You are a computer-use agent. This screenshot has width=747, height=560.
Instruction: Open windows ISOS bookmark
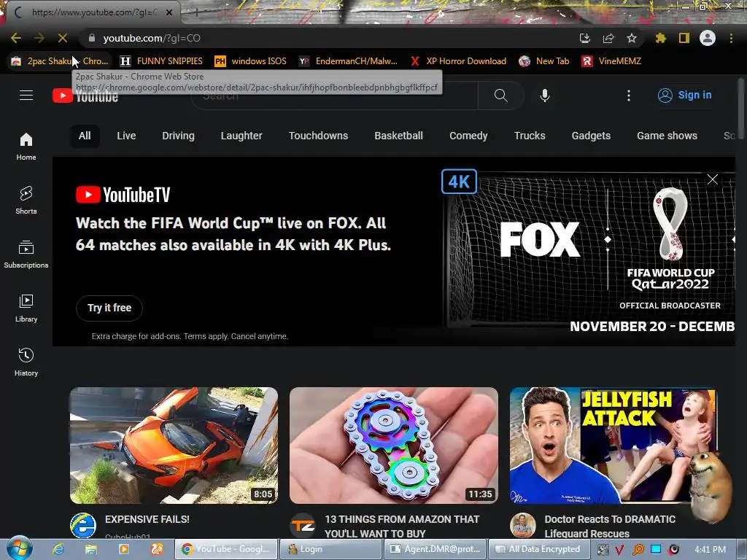[x=251, y=61]
